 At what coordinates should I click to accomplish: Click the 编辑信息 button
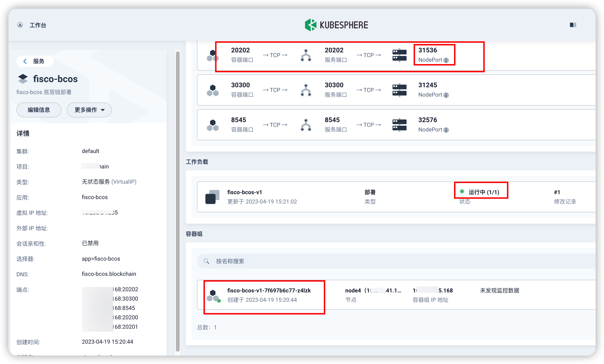click(39, 110)
